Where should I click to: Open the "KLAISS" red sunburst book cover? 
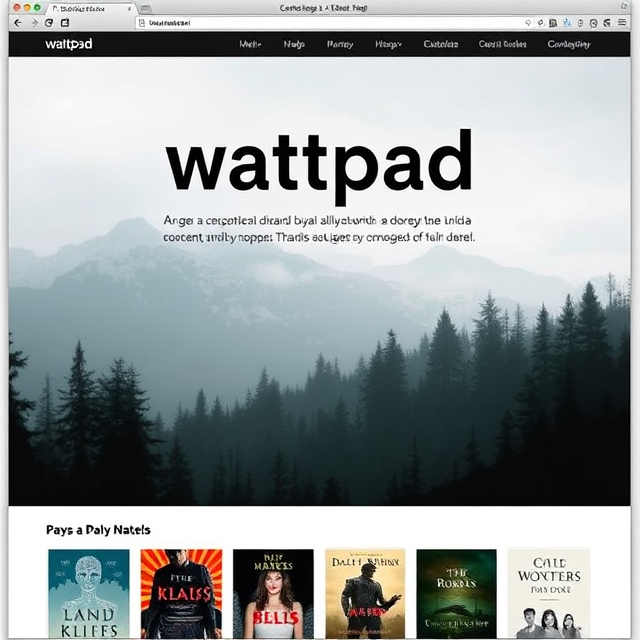[181, 594]
